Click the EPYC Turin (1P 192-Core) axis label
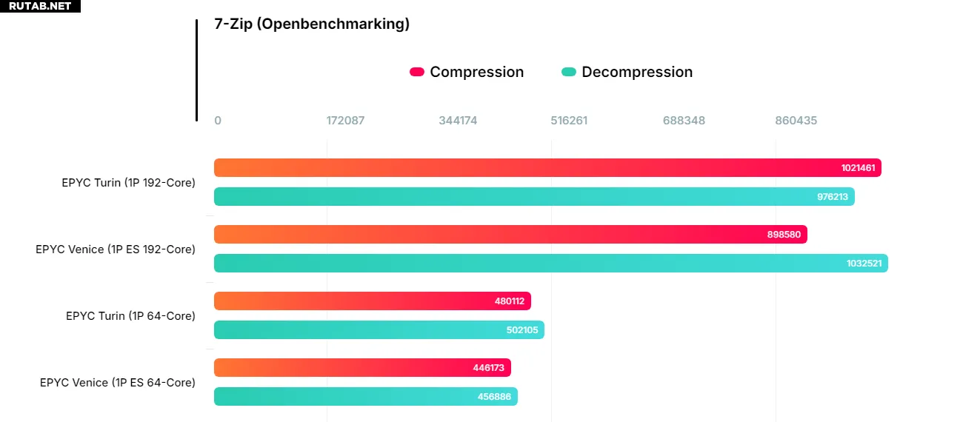Image resolution: width=980 pixels, height=422 pixels. tap(128, 182)
